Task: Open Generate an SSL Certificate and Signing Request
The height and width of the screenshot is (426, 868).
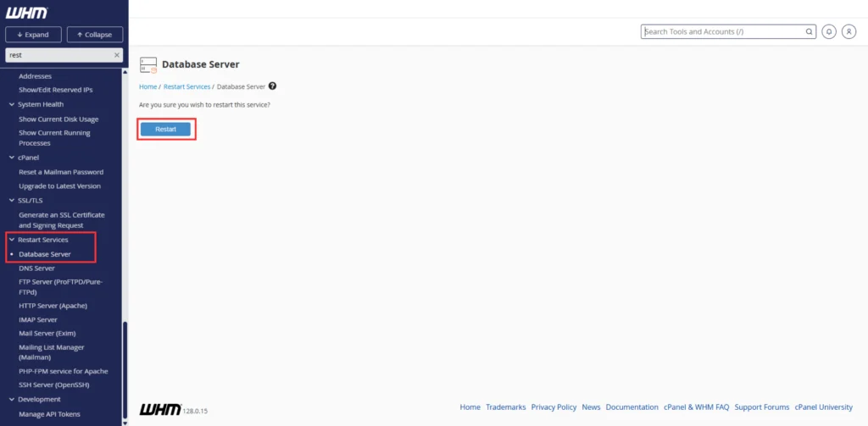Action: pos(61,220)
